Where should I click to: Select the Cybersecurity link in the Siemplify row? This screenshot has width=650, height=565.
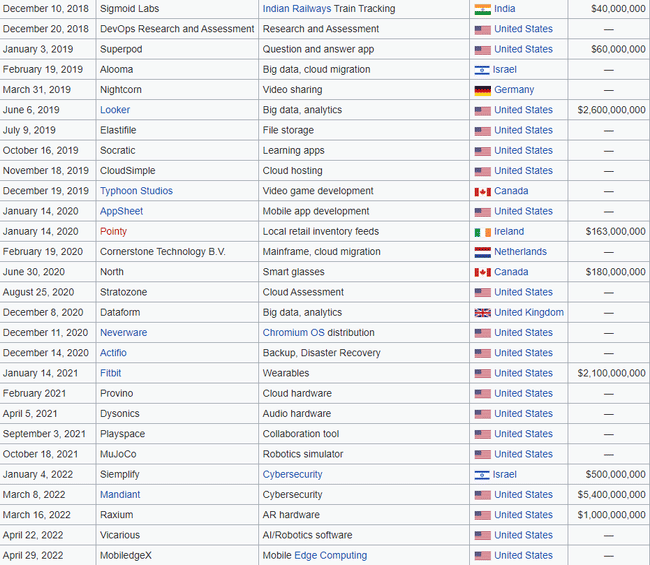click(x=292, y=475)
